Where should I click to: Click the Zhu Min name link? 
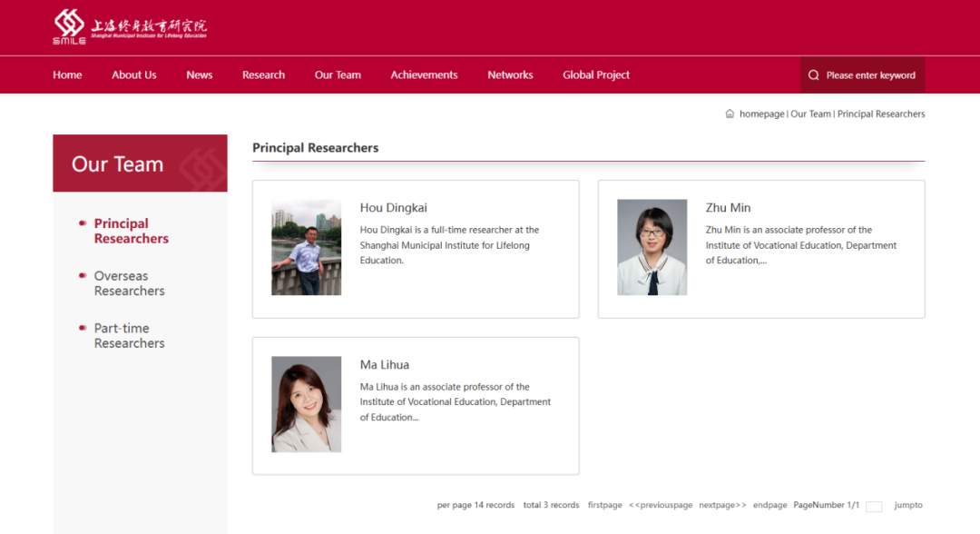(x=728, y=208)
